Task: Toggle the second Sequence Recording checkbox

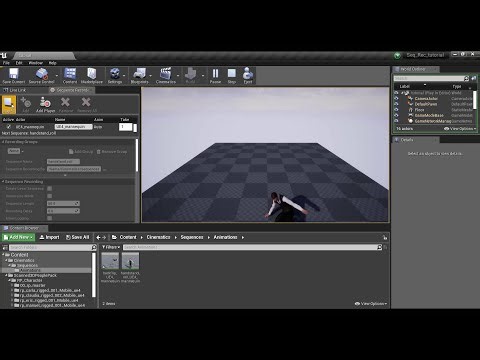Action: (x=49, y=196)
